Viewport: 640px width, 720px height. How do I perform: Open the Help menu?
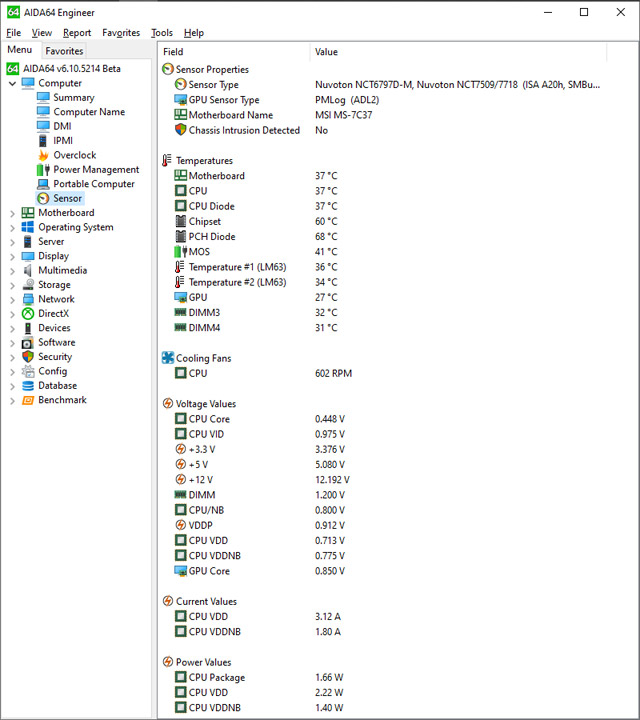tap(194, 33)
